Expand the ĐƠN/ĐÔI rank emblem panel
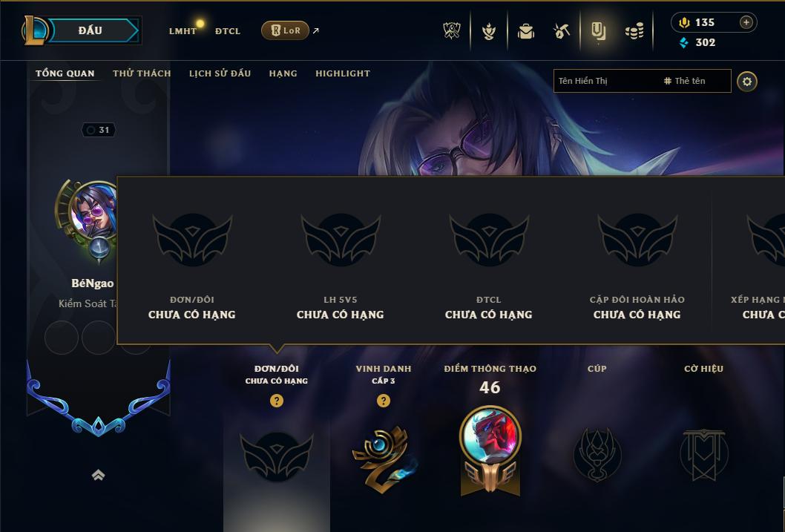 [x=276, y=456]
